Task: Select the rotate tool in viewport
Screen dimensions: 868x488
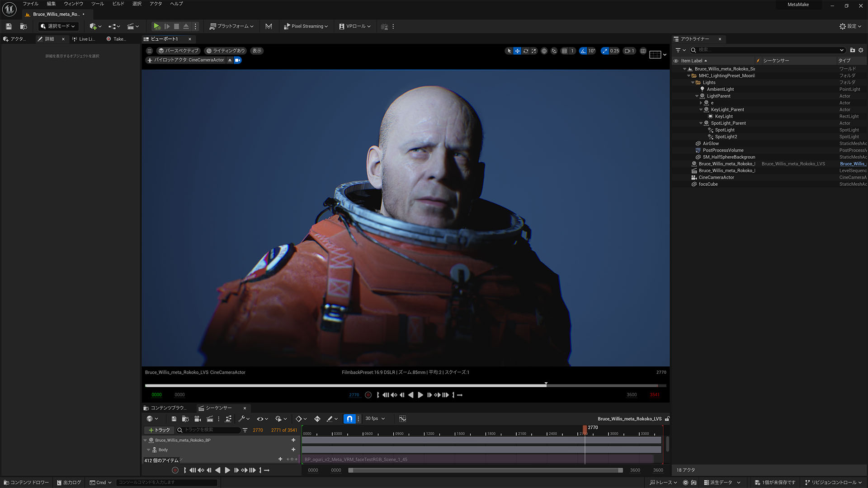Action: point(526,51)
